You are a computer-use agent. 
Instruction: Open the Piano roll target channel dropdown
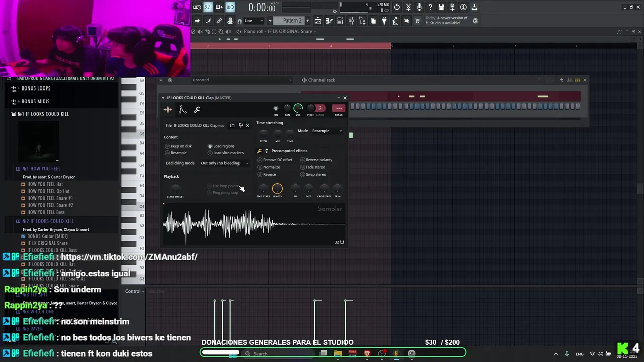[280, 31]
